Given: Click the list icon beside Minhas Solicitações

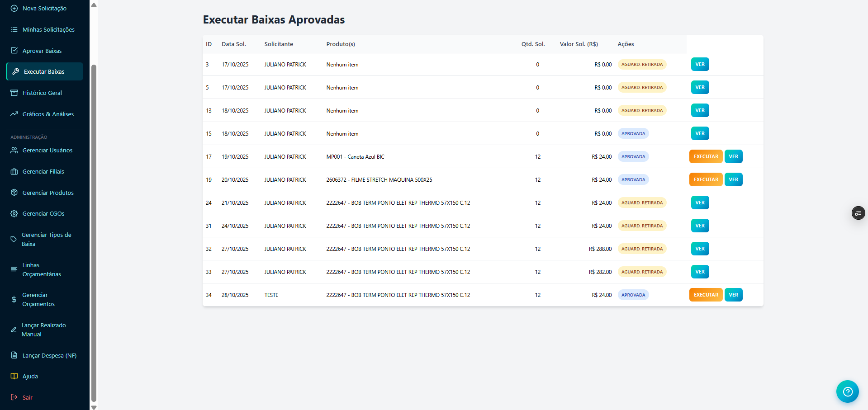Looking at the screenshot, I should coord(14,30).
